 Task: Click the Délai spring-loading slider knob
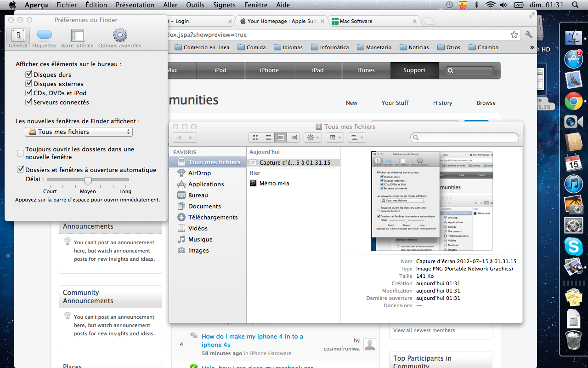[88, 180]
